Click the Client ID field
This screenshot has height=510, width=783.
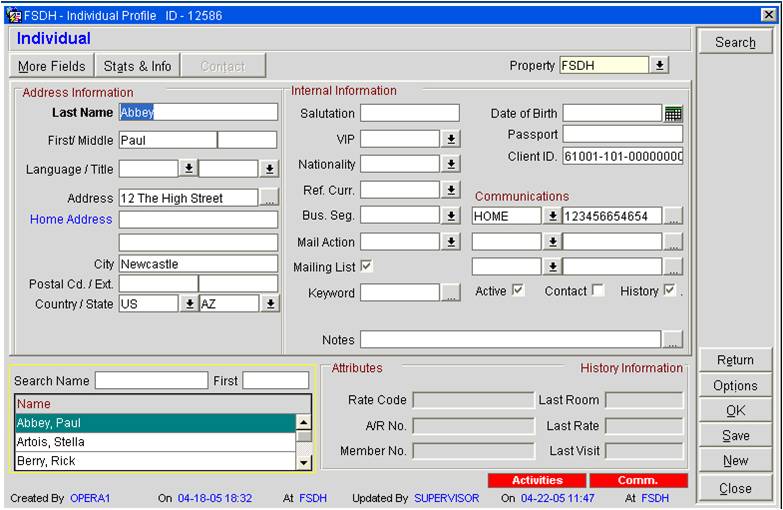click(623, 156)
